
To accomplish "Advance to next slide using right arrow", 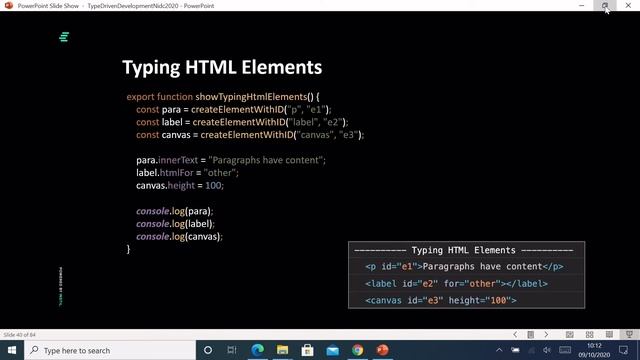I will pos(546,334).
